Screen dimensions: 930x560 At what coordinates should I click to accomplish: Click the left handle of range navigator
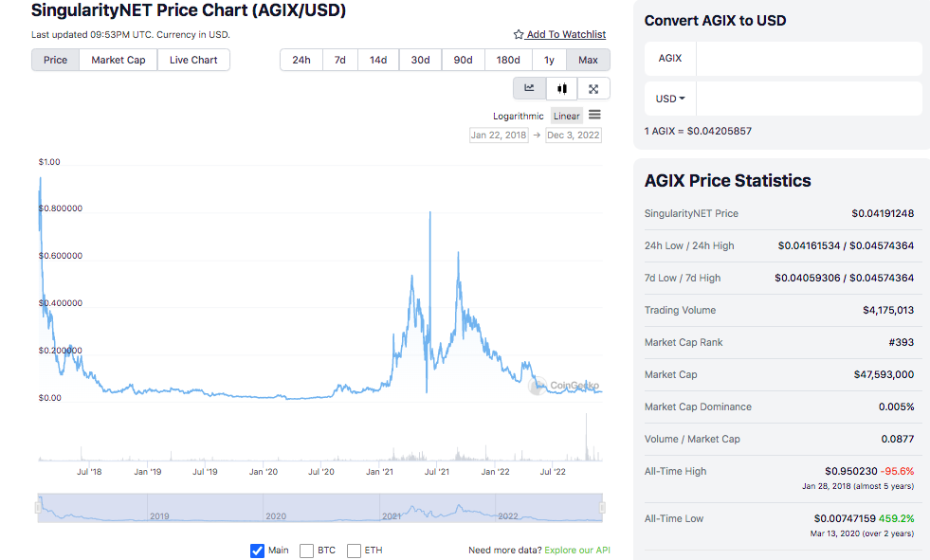click(38, 508)
